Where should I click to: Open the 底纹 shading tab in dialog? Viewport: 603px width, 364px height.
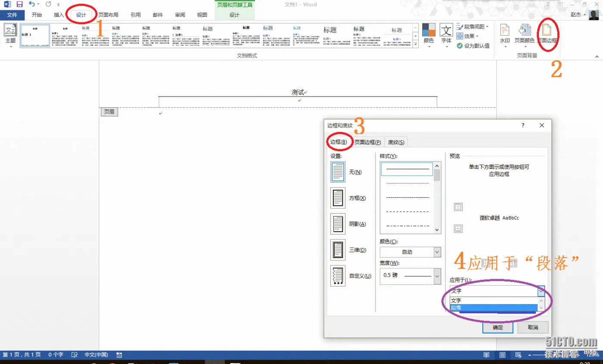[396, 142]
